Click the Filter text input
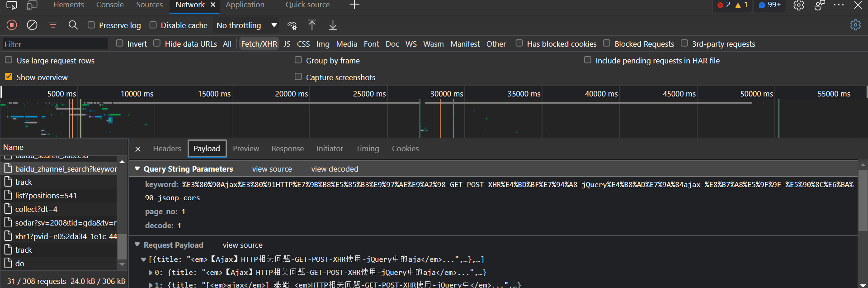The width and height of the screenshot is (868, 288). tap(55, 44)
